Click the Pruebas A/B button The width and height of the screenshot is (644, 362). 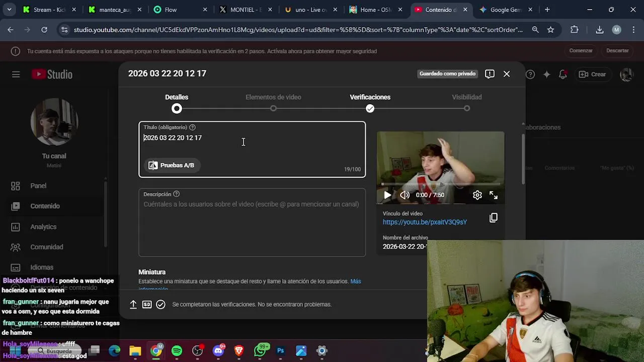coord(172,165)
